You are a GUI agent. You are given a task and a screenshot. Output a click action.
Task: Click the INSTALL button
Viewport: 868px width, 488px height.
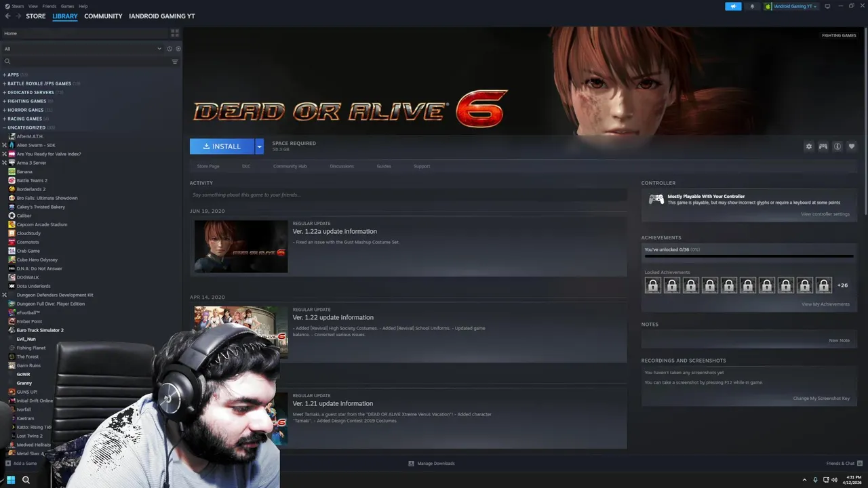(x=222, y=146)
